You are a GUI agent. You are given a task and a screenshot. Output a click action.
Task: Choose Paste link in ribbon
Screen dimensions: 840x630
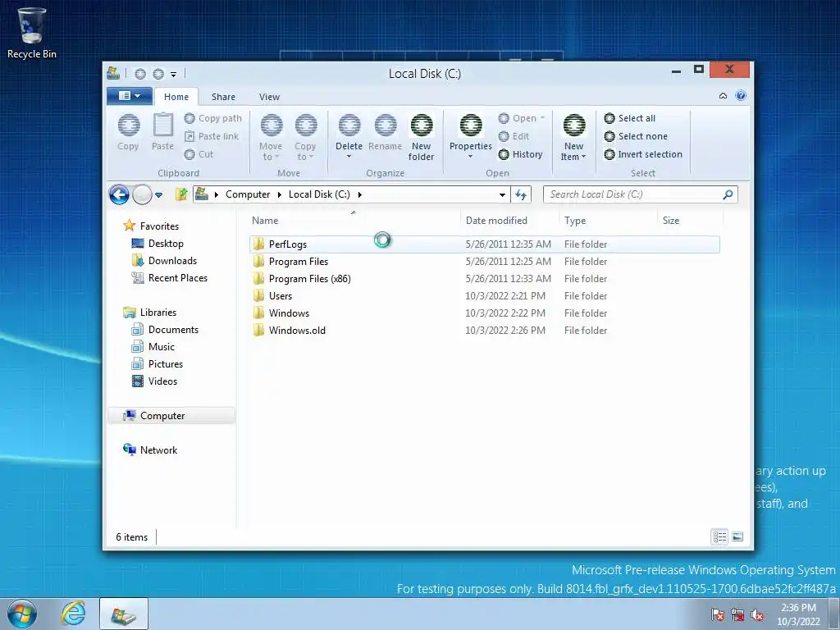(212, 136)
